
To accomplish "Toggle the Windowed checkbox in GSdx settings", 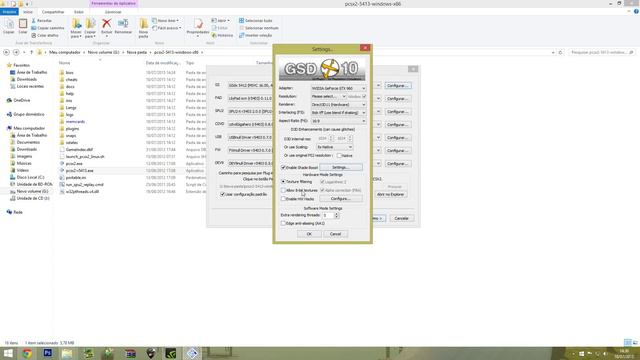I will tap(364, 96).
